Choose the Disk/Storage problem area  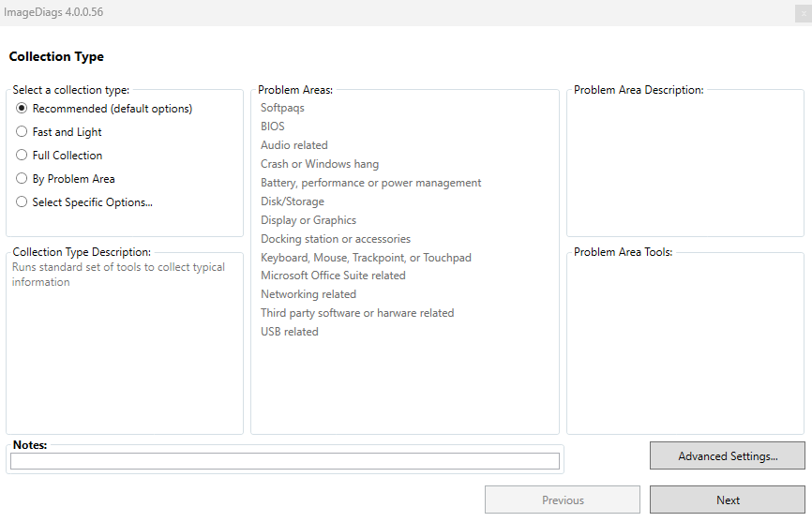293,201
